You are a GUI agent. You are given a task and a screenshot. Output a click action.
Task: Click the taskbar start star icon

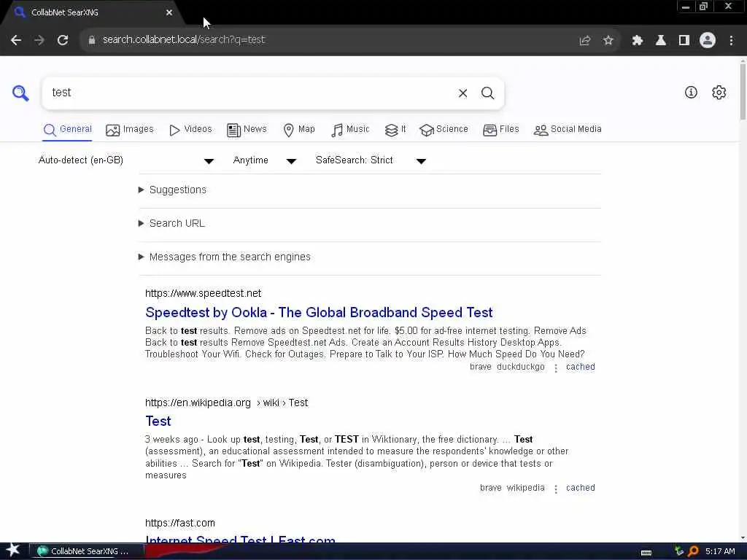(x=12, y=551)
